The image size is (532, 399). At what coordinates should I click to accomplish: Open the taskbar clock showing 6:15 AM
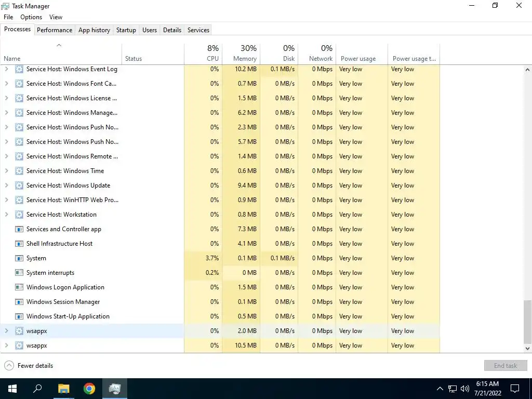tap(487, 389)
